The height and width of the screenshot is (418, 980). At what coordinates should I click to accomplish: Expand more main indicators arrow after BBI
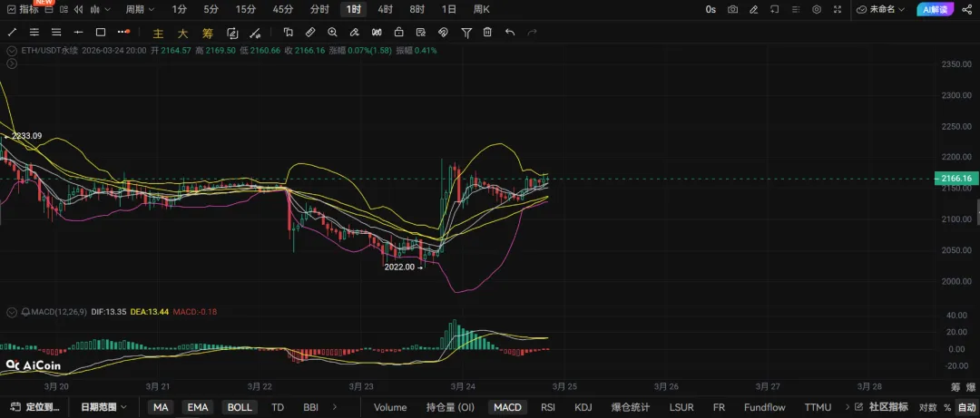coord(335,407)
